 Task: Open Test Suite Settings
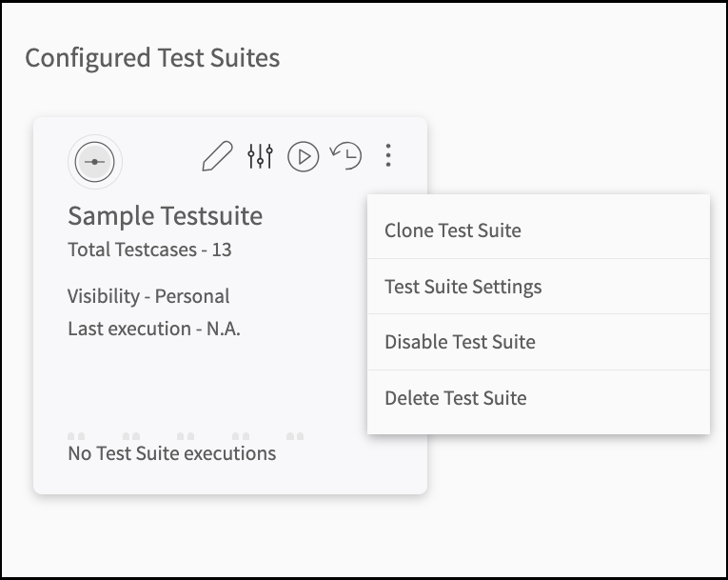(539, 287)
